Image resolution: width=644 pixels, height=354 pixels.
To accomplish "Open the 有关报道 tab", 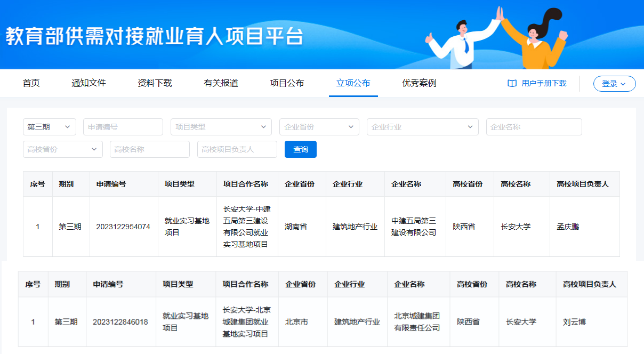I will (221, 83).
